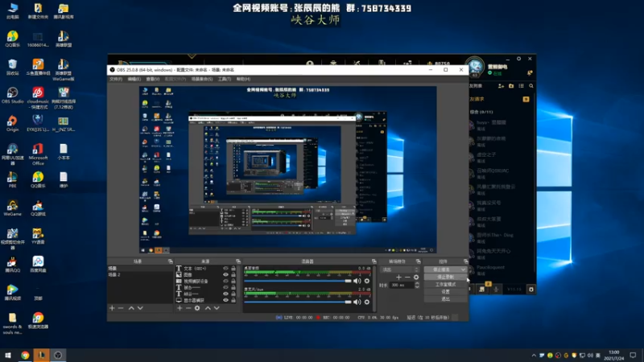
Task: Open Origin desktop shortcut
Action: point(12,123)
